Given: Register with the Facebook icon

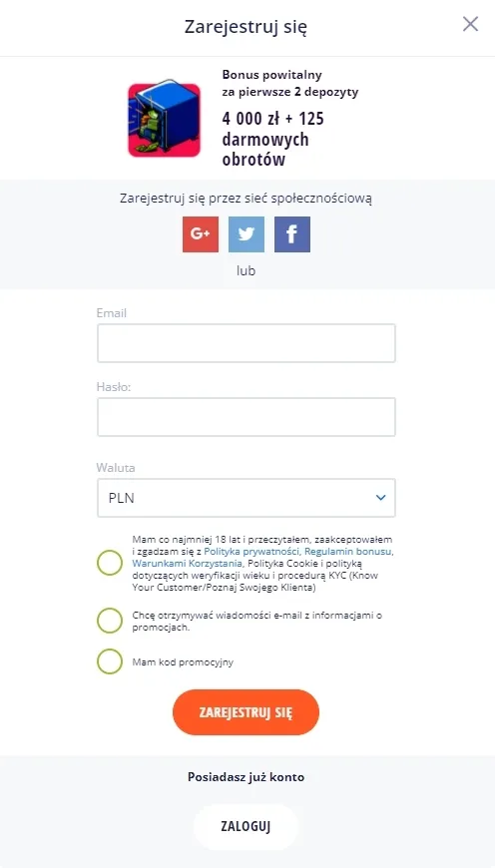Looking at the screenshot, I should coord(292,234).
